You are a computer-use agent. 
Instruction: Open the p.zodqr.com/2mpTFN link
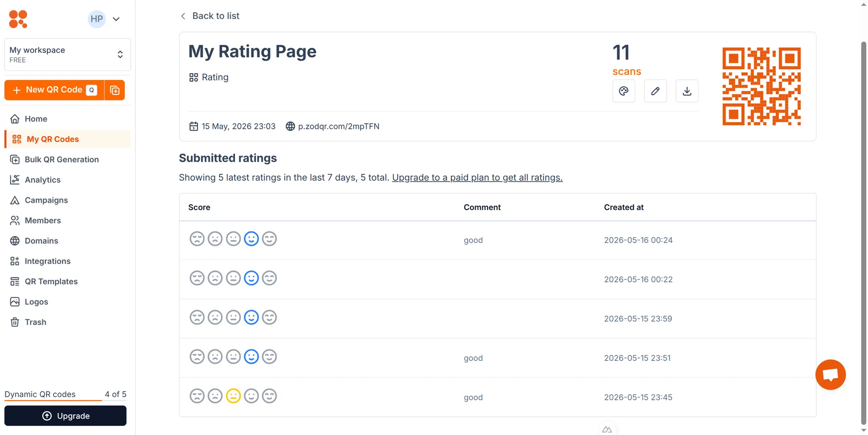(339, 126)
